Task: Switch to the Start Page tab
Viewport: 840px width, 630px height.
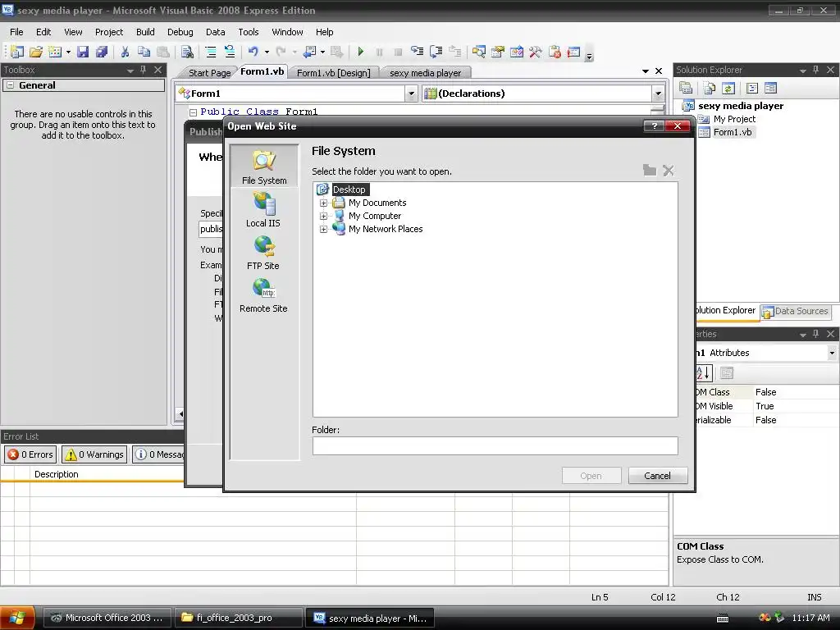Action: 209,73
